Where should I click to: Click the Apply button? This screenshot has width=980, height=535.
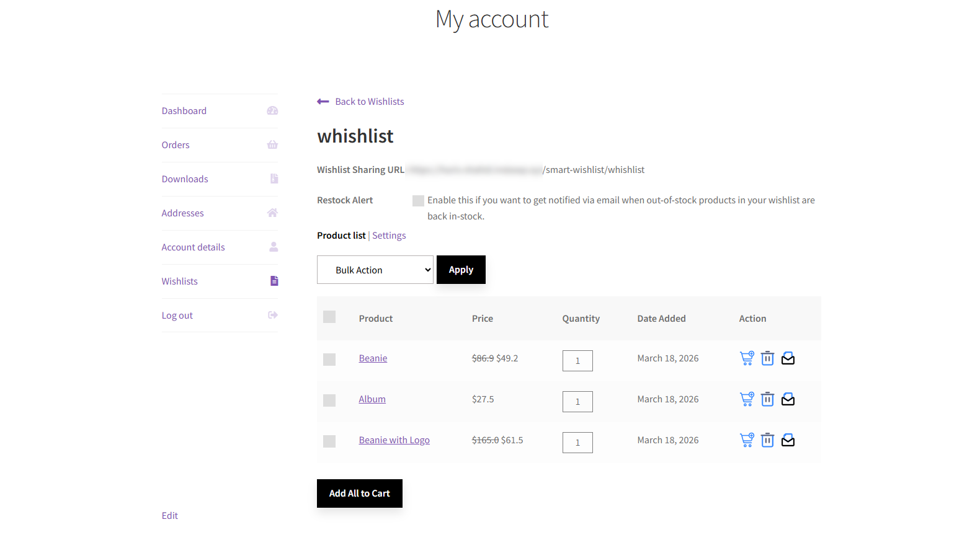point(461,270)
